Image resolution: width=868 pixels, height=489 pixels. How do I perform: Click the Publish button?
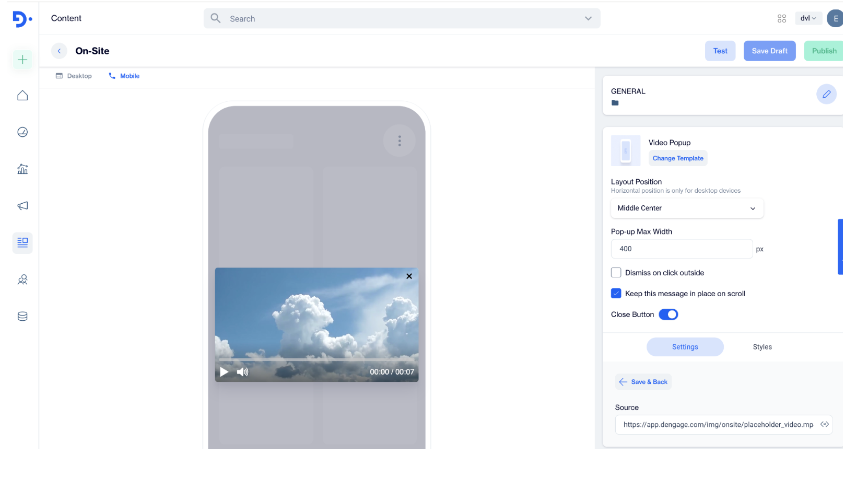pyautogui.click(x=824, y=51)
